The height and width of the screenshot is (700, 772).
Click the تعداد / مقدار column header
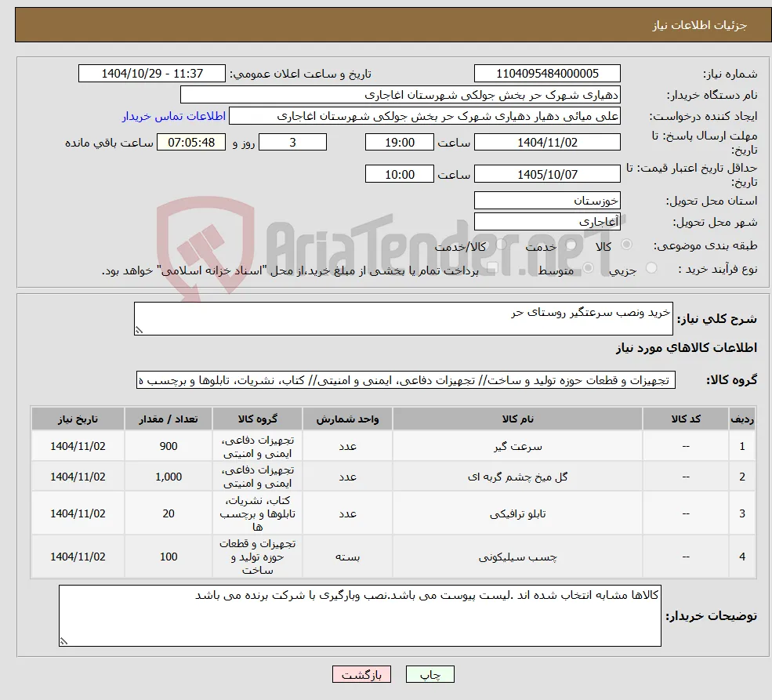(169, 419)
